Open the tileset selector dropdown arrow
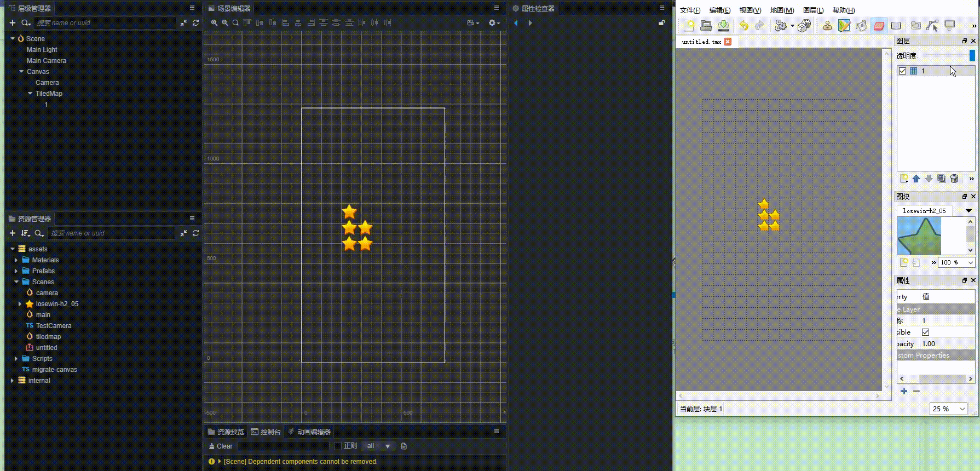The width and height of the screenshot is (980, 471). [x=969, y=211]
